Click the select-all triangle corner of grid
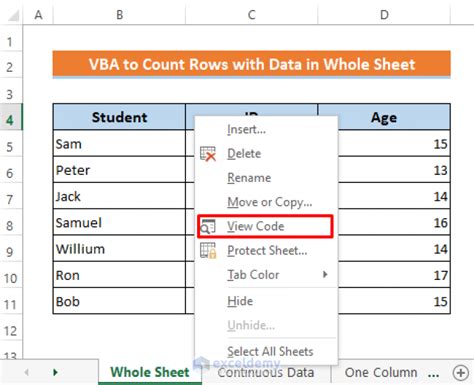Viewport: 474px width, 385px height. [x=12, y=15]
